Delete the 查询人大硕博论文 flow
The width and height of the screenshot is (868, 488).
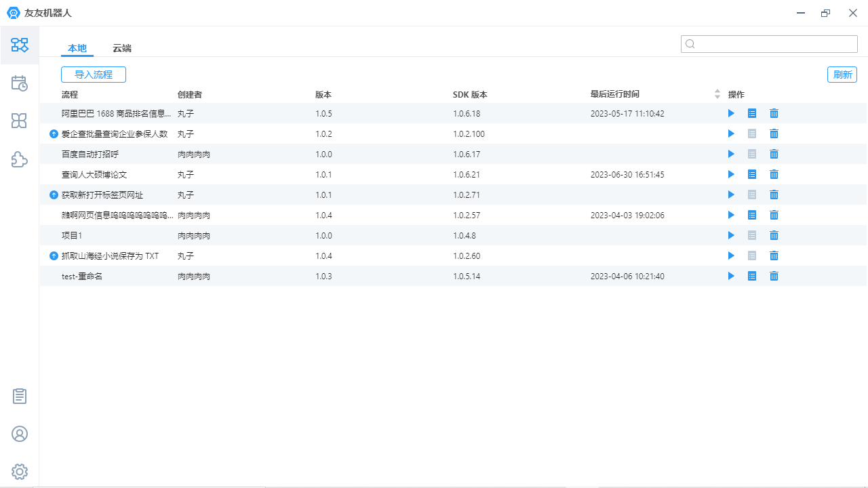774,174
